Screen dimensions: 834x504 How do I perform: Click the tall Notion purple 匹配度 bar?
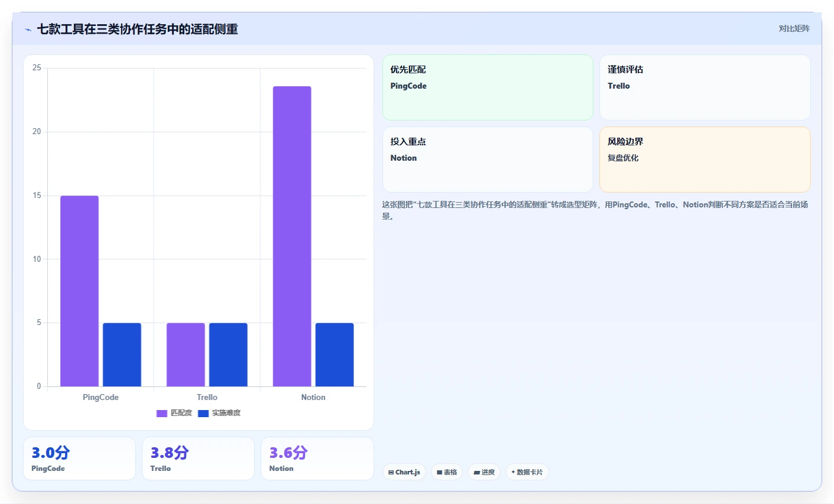(292, 236)
